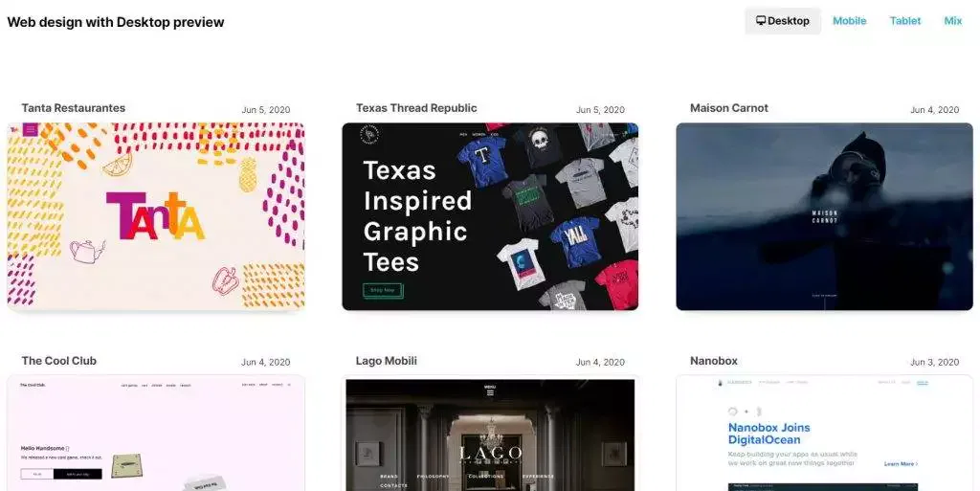Click the Jun 5, 2020 date beside Tanta Restaurantes
Viewport: 980px width, 491px height.
coord(266,109)
